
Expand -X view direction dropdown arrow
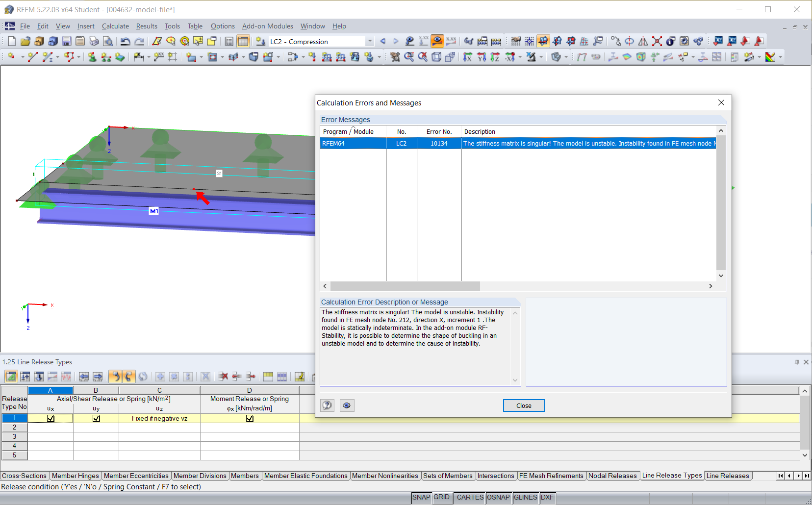[520, 57]
